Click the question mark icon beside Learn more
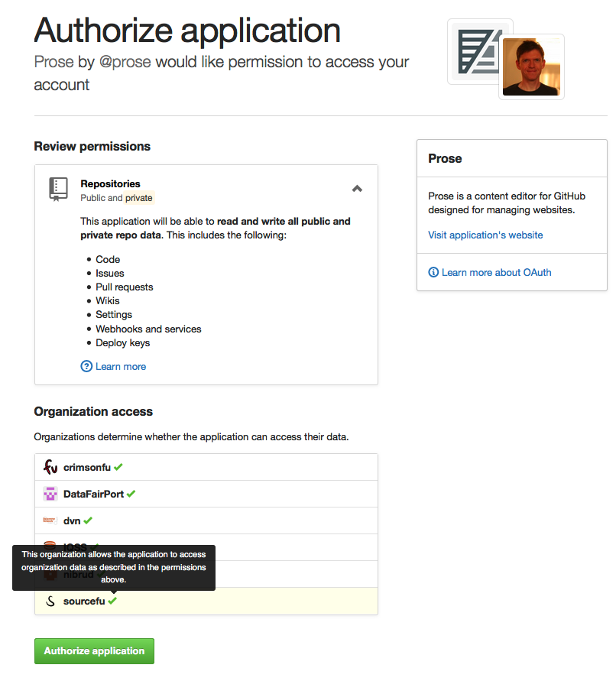616x681 pixels. (86, 367)
